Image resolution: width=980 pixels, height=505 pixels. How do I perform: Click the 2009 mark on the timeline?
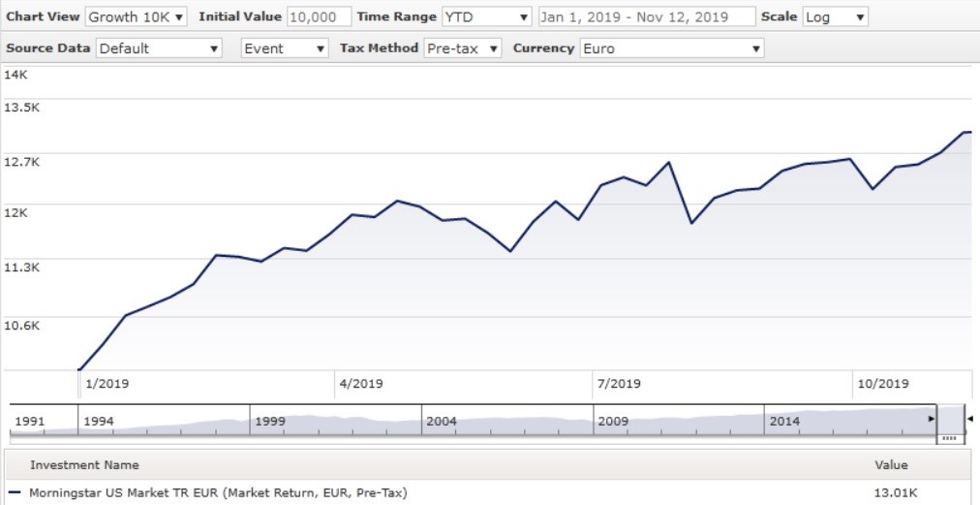click(613, 422)
